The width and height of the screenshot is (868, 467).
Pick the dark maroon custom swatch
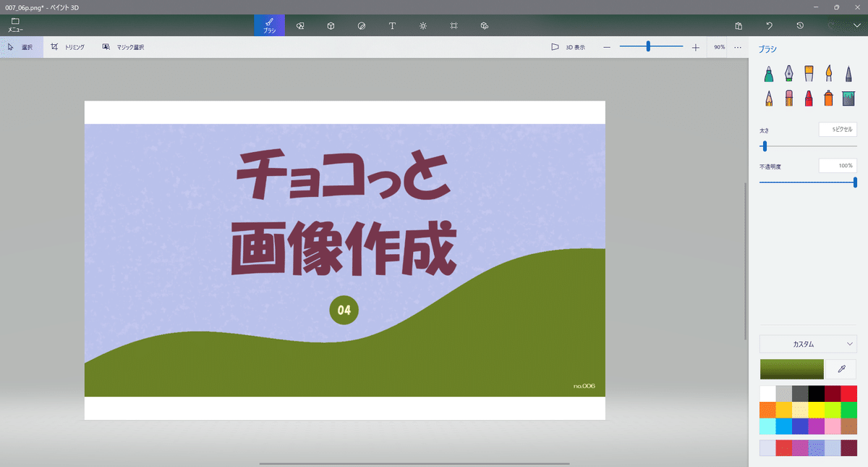pos(848,448)
